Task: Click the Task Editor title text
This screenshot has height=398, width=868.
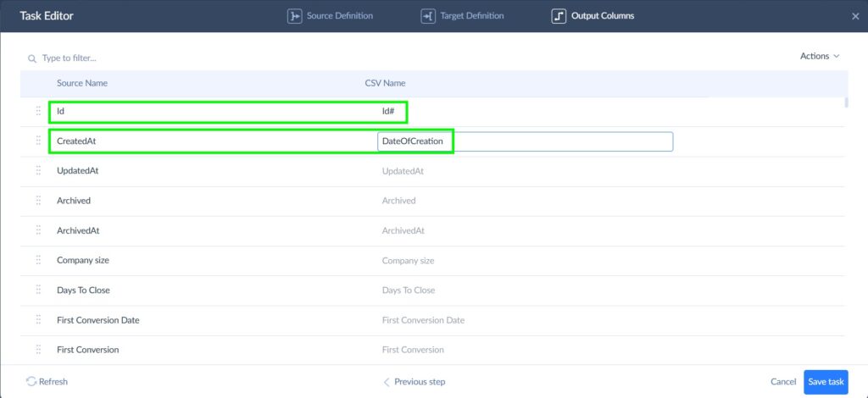Action: (x=47, y=16)
